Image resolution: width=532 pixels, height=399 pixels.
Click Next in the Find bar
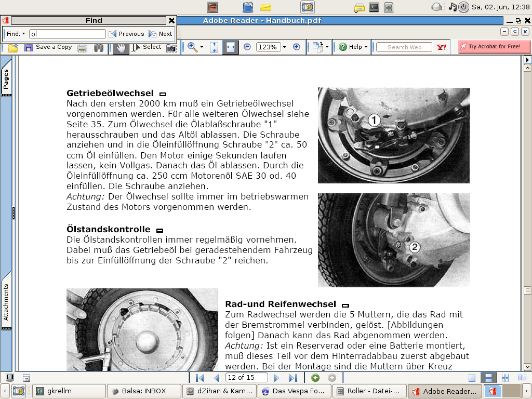(x=161, y=34)
